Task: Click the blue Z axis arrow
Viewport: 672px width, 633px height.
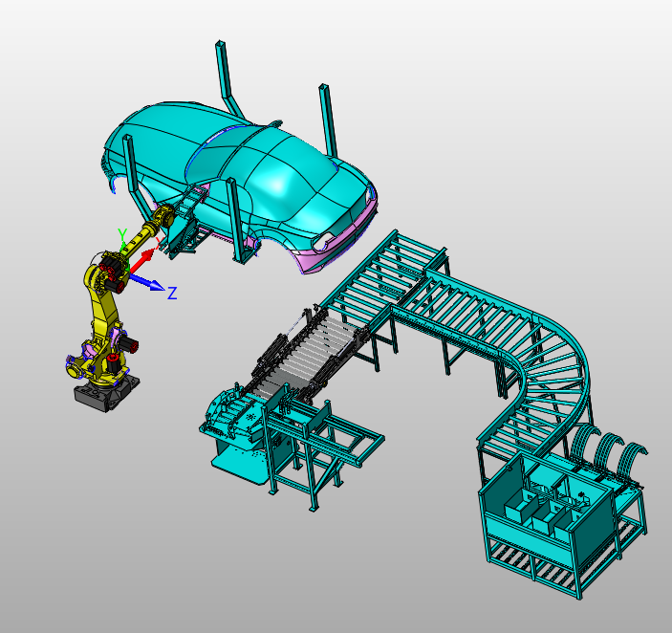Action: 147,282
